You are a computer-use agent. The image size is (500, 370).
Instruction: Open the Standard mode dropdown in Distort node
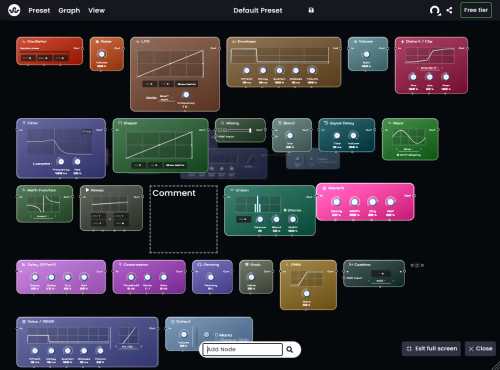(x=428, y=68)
